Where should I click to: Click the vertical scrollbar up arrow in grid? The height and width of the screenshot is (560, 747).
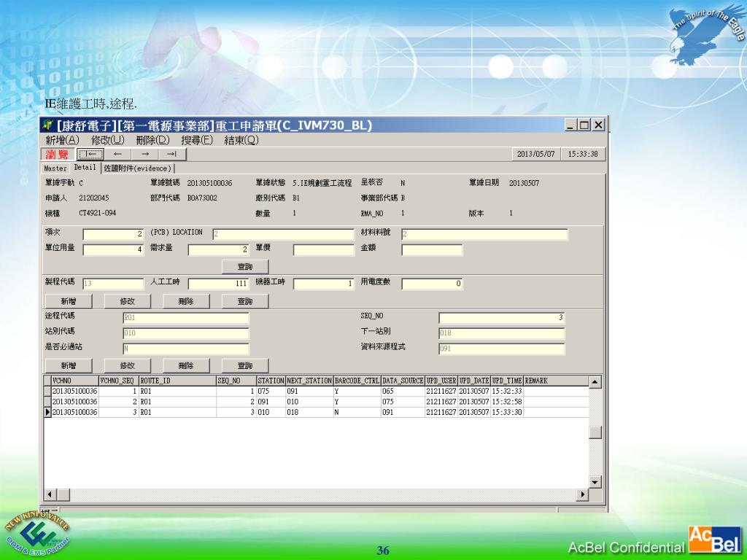click(x=595, y=382)
